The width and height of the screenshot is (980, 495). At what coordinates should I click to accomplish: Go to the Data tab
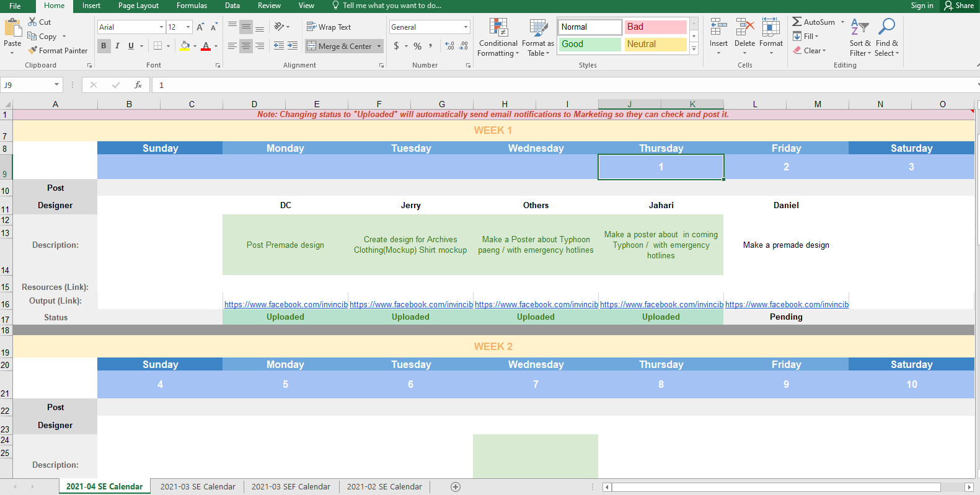click(x=232, y=6)
